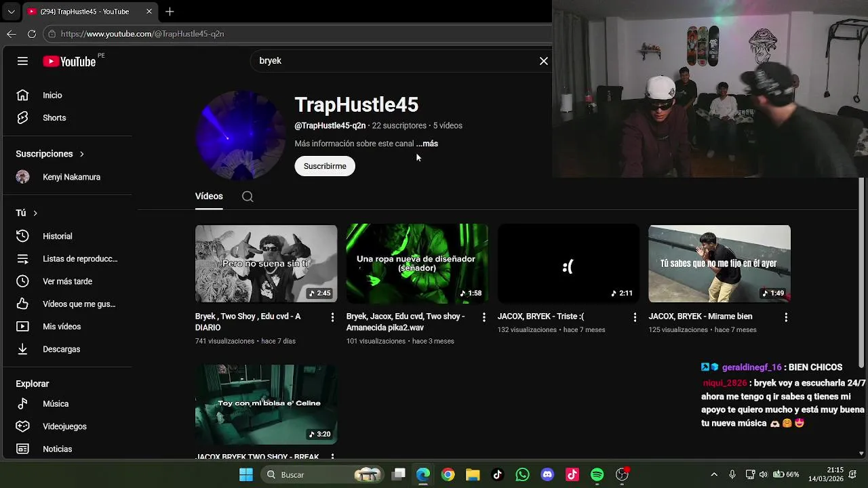Open Bryek, Two Shoy, Edu cvd - A DIARIO title

pos(248,322)
